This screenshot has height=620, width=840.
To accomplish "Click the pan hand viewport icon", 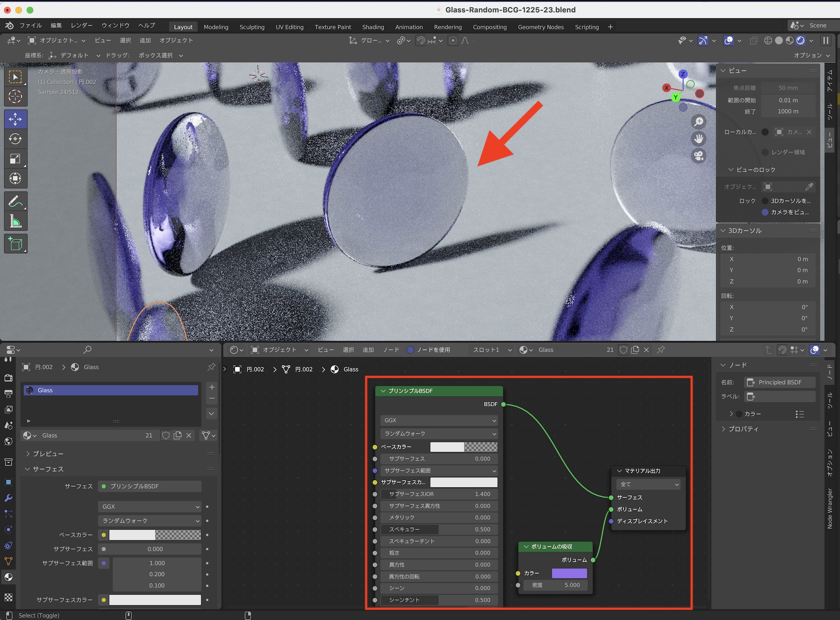I will coord(699,139).
